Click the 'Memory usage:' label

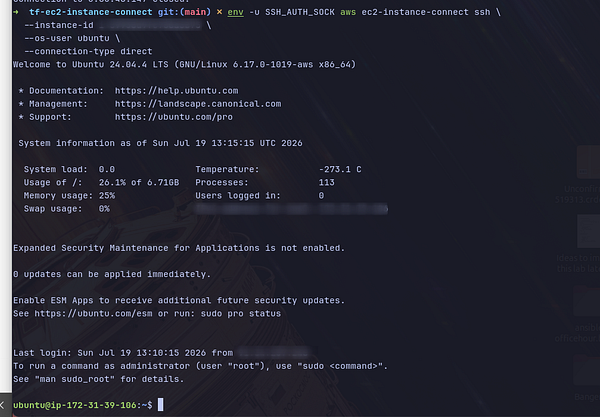click(x=58, y=196)
